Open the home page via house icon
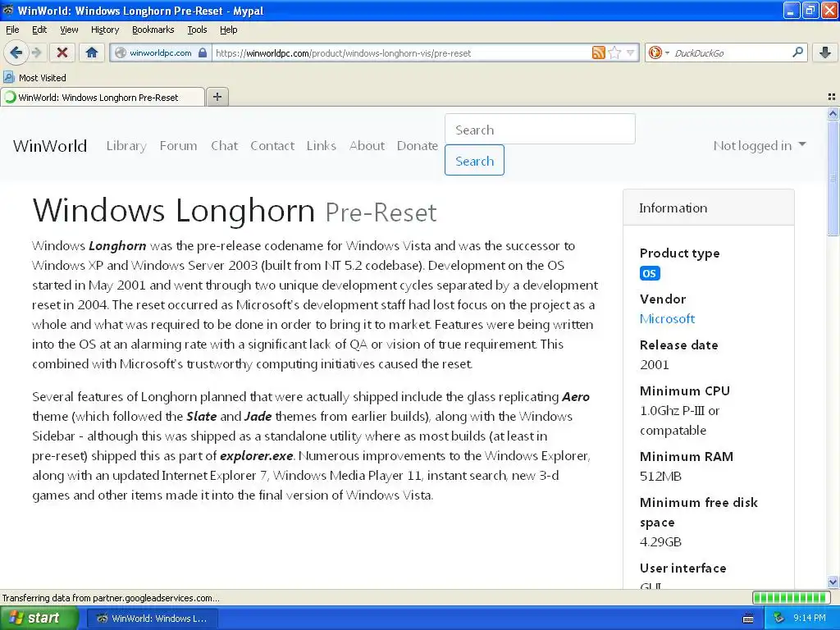Image resolution: width=840 pixels, height=630 pixels. pyautogui.click(x=92, y=52)
